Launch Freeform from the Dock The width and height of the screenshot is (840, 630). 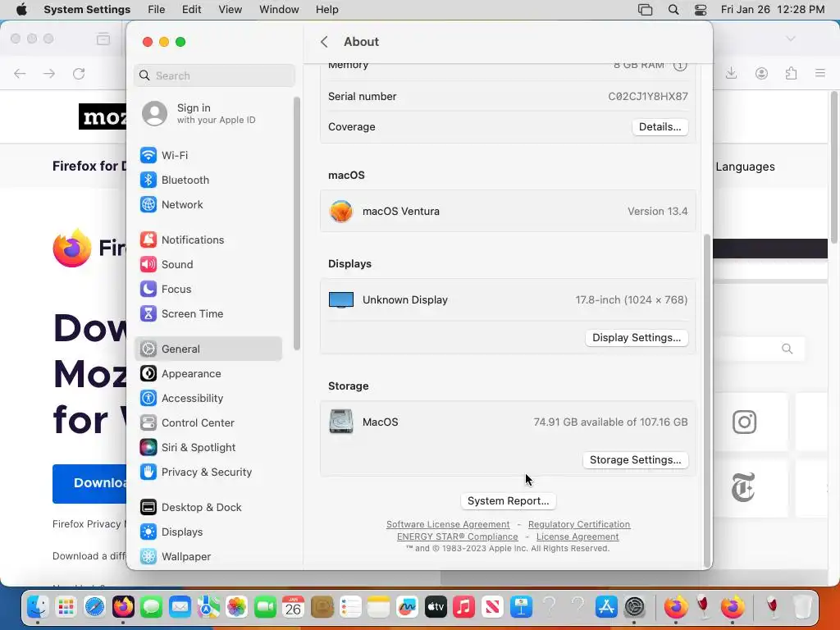click(407, 607)
